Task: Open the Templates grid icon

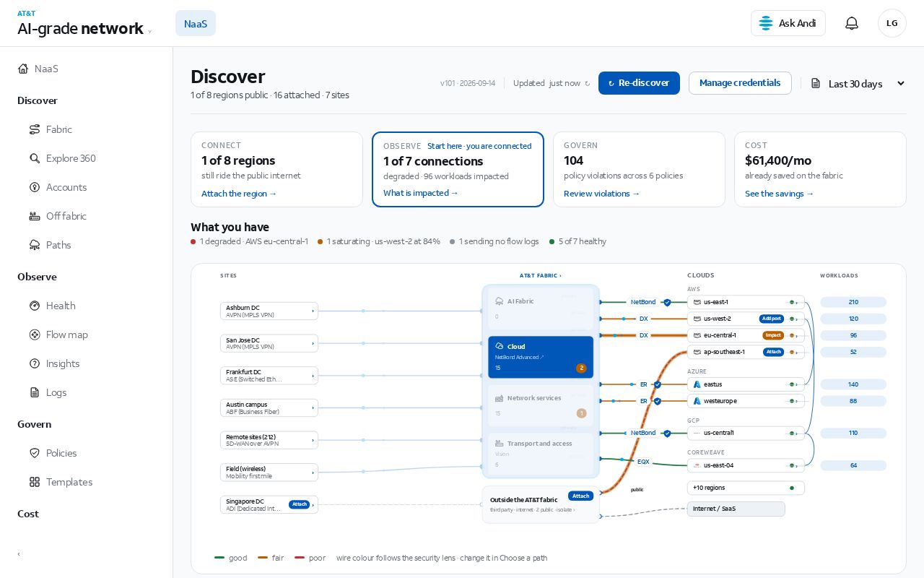Action: [x=35, y=482]
